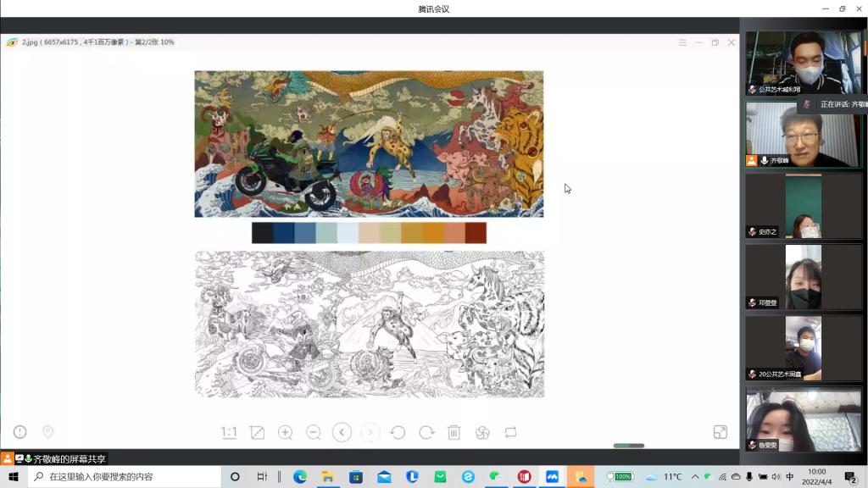Open the Windows Start menu
The image size is (868, 488).
14,476
